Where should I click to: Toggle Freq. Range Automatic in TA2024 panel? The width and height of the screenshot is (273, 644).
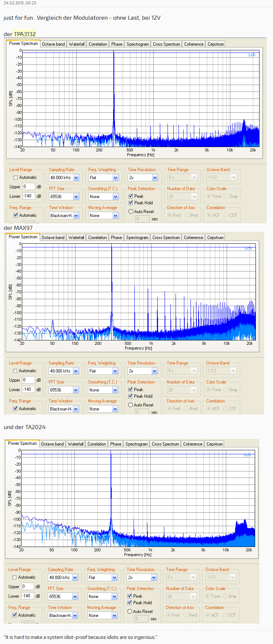(14, 615)
